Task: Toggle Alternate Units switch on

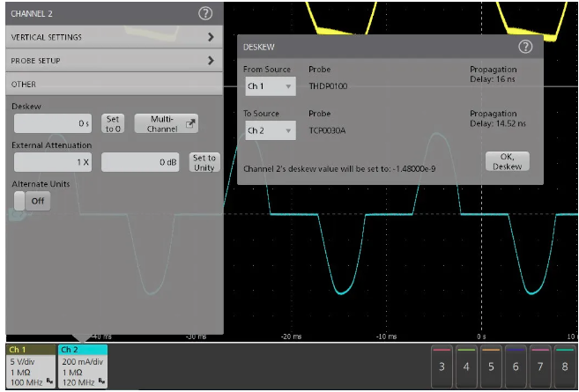Action: tap(31, 201)
